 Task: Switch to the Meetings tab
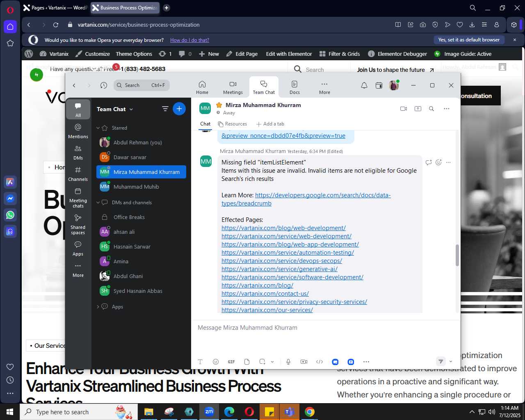pos(233,87)
